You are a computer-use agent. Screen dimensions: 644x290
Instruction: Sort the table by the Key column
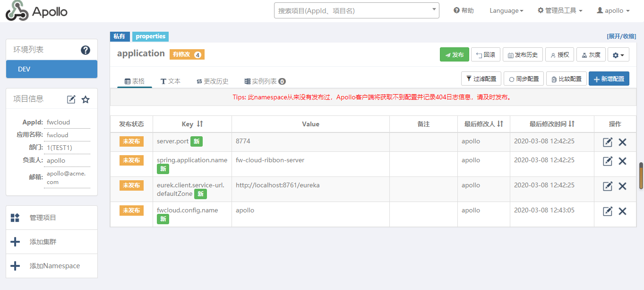tap(199, 124)
